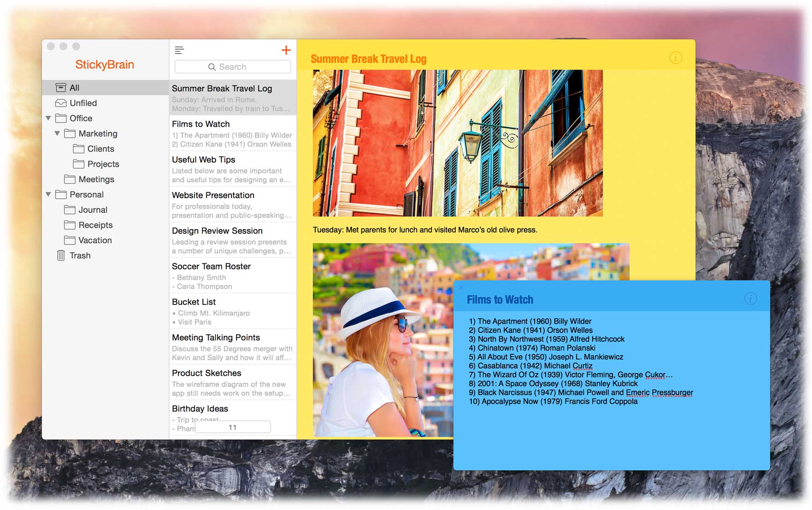This screenshot has height=510, width=812.
Task: Select the Vacation label in the sidebar
Action: click(x=95, y=240)
